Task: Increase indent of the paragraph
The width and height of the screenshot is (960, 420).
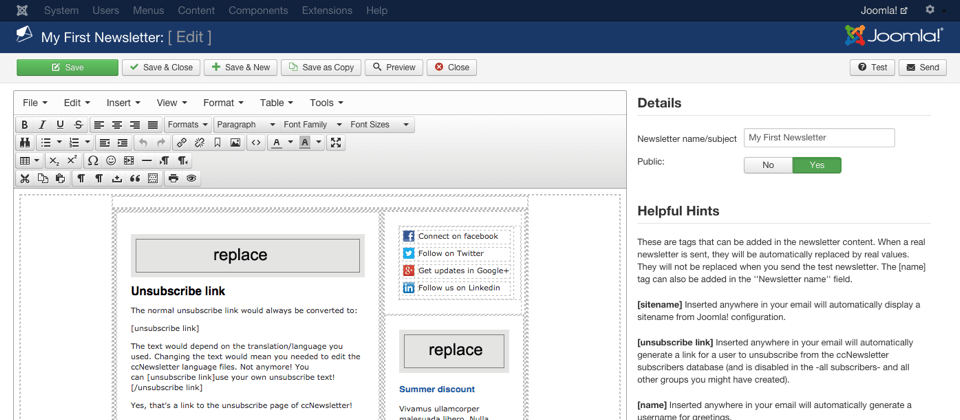Action: (122, 143)
